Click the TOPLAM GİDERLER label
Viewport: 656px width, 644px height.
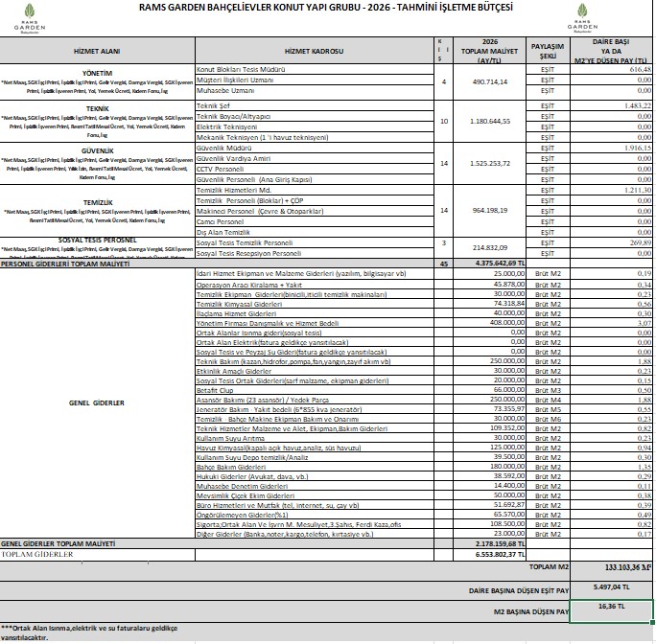[x=37, y=555]
